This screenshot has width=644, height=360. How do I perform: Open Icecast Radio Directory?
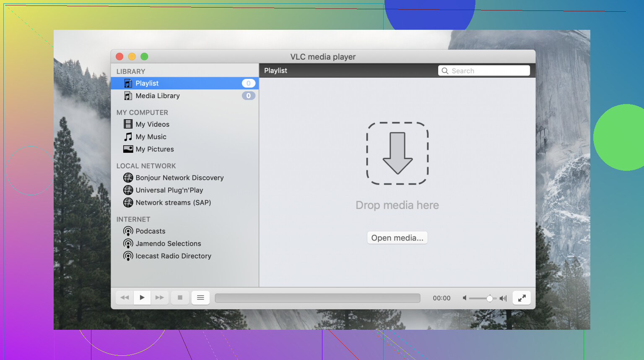173,256
